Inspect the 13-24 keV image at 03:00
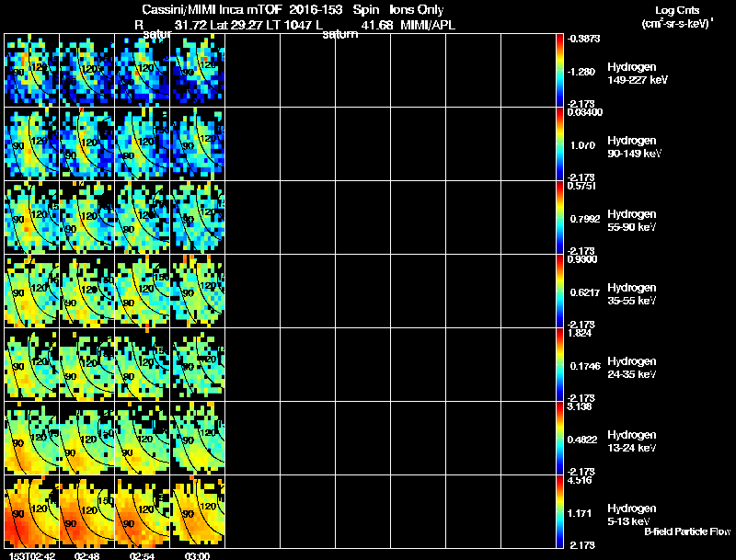 point(197,439)
